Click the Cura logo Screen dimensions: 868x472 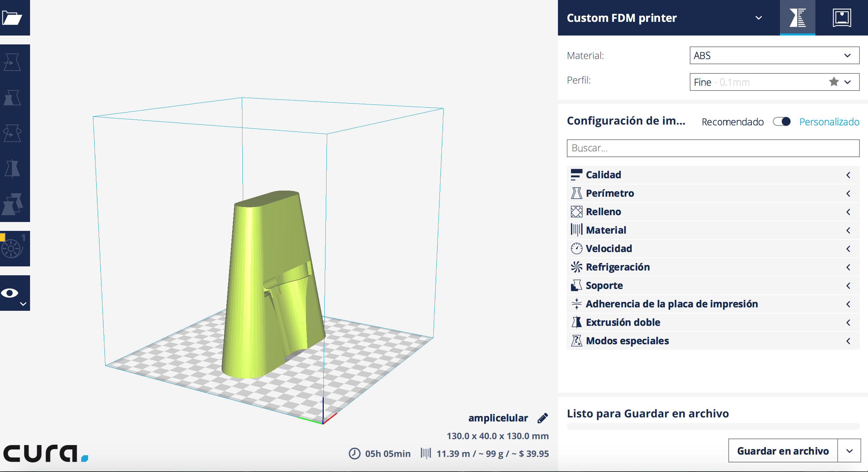[x=45, y=453]
